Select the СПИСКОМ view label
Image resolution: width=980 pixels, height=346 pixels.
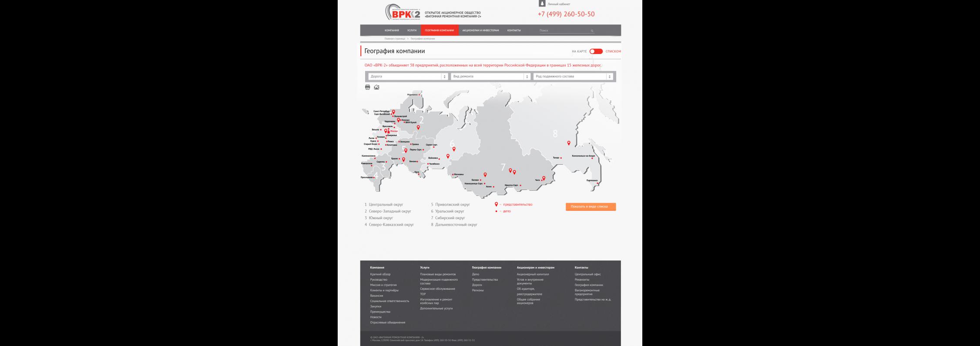613,51
